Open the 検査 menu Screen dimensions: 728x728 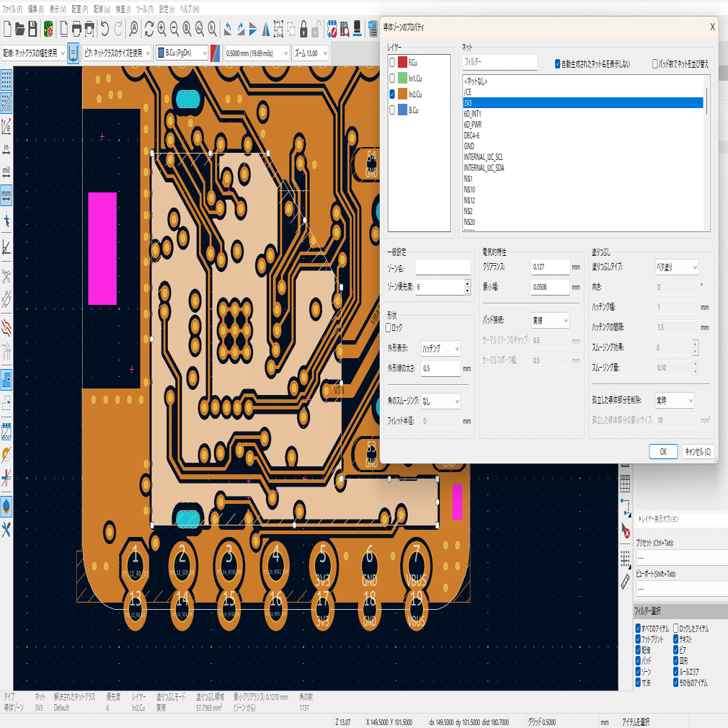point(124,9)
